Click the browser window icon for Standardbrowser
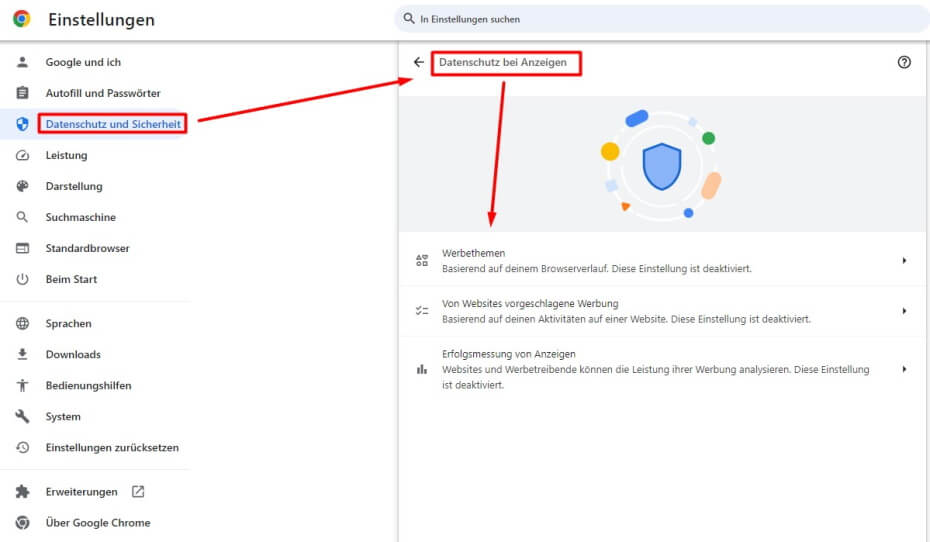Viewport: 930px width, 542px height. click(x=22, y=248)
